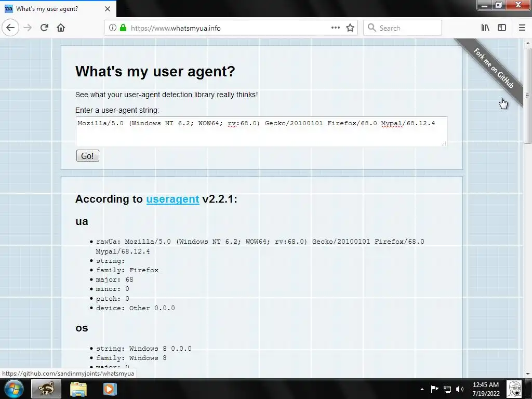
Task: Show site information icon in address bar
Action: point(113,28)
